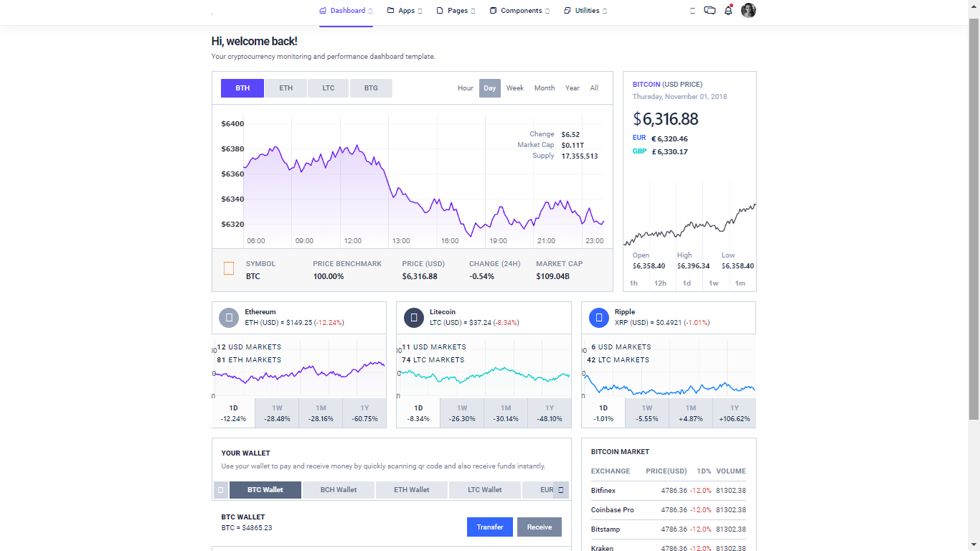Select Ripple 1W tab showing -5.55%
Image resolution: width=980 pixels, height=551 pixels.
[x=647, y=413]
